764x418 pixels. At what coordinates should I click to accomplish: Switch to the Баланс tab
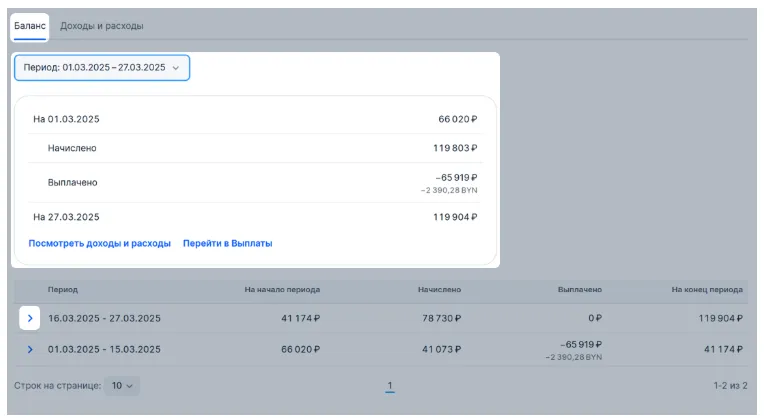coord(30,25)
